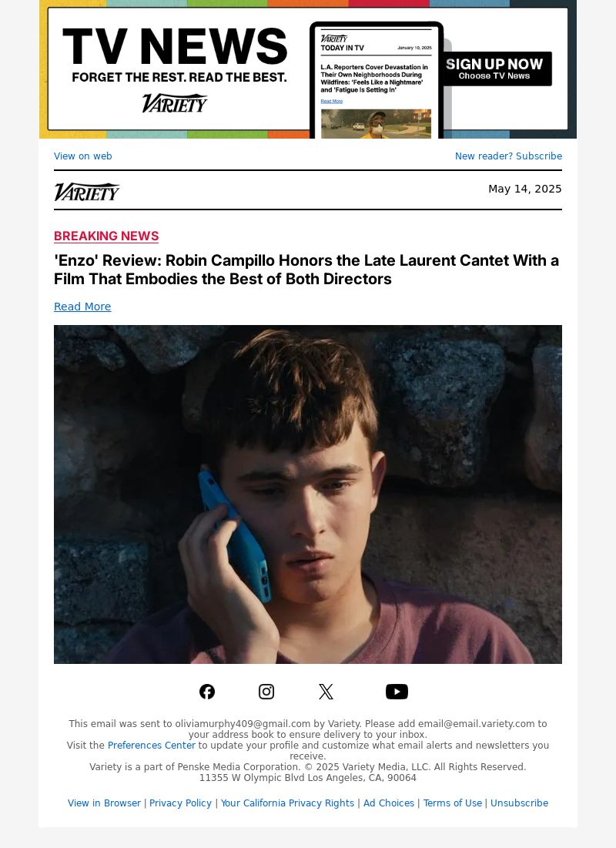The height and width of the screenshot is (848, 616).
Task: Click View in Browser footer link
Action: tap(104, 803)
